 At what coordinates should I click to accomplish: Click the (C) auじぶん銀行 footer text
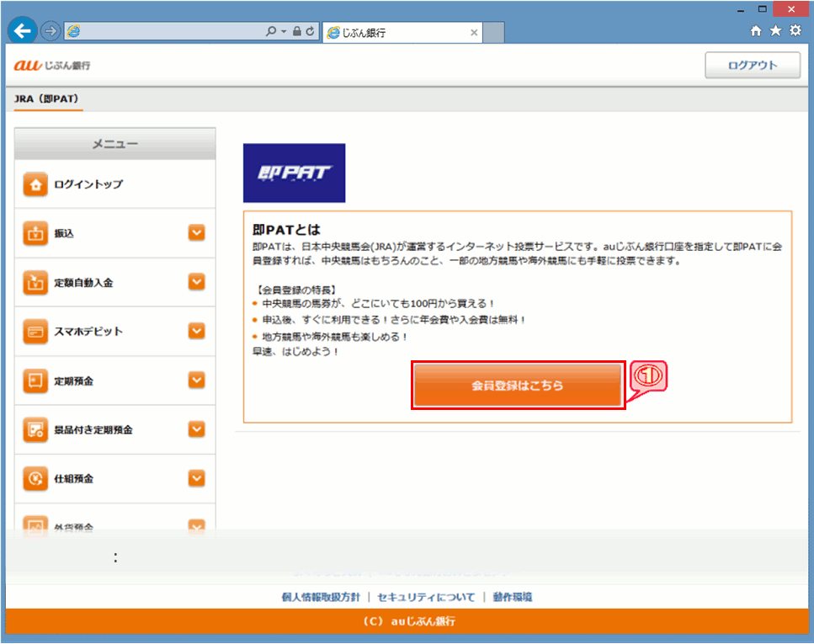tap(409, 621)
